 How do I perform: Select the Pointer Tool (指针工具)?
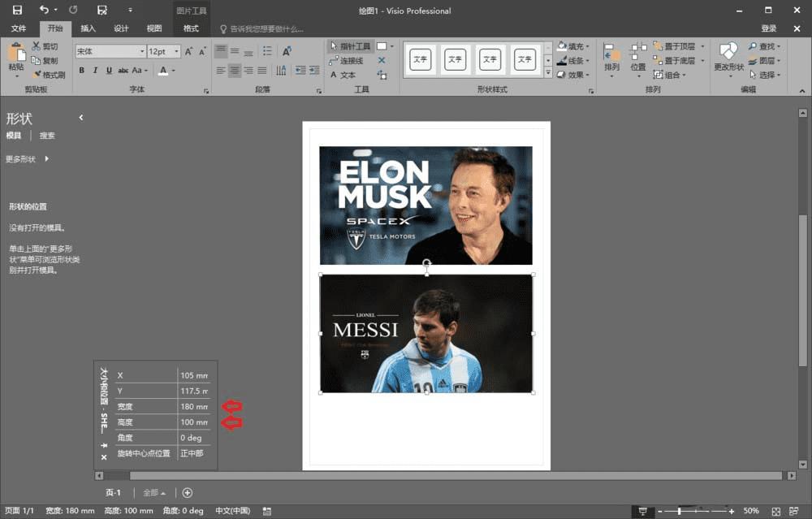351,46
